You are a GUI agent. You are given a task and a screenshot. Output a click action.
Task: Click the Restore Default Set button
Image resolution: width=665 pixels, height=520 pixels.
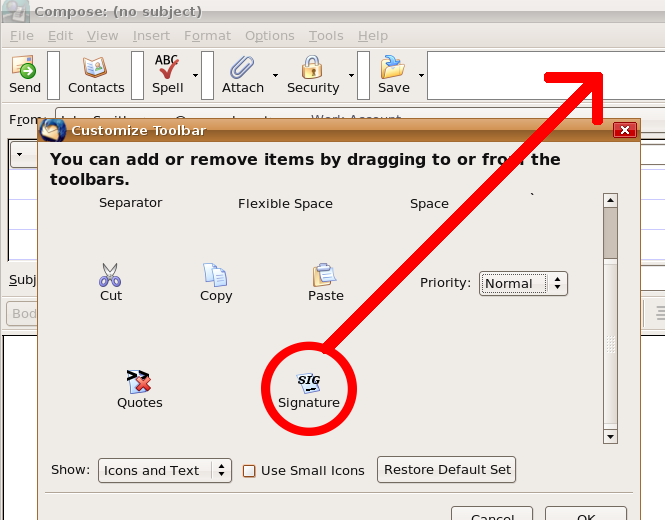click(447, 469)
